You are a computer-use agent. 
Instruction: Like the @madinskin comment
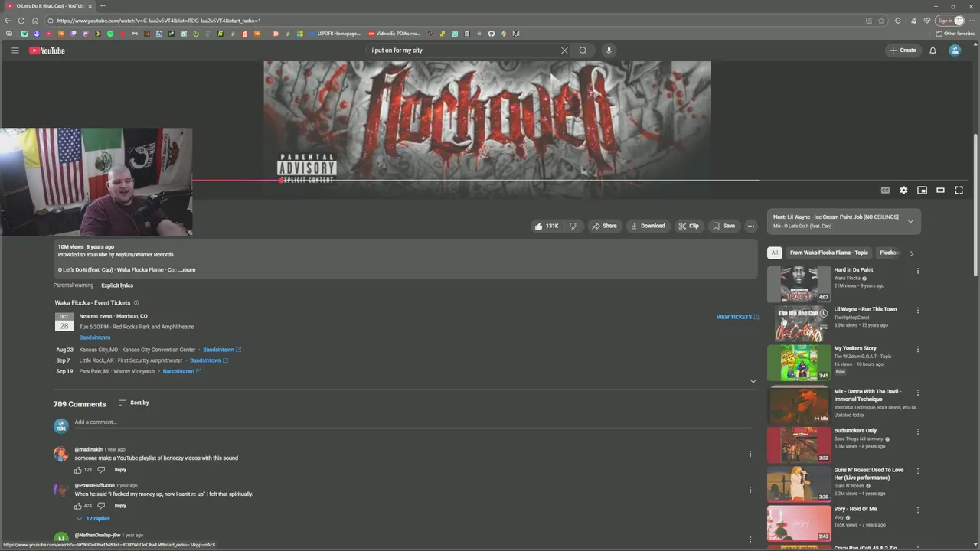coord(78,470)
